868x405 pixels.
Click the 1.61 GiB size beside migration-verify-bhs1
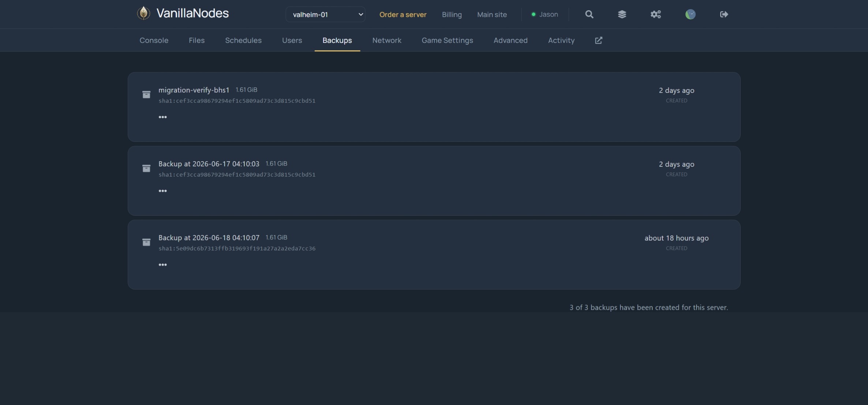click(x=246, y=90)
